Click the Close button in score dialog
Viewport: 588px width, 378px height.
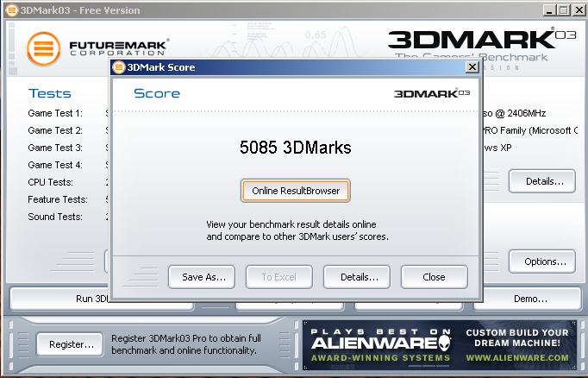click(x=435, y=277)
